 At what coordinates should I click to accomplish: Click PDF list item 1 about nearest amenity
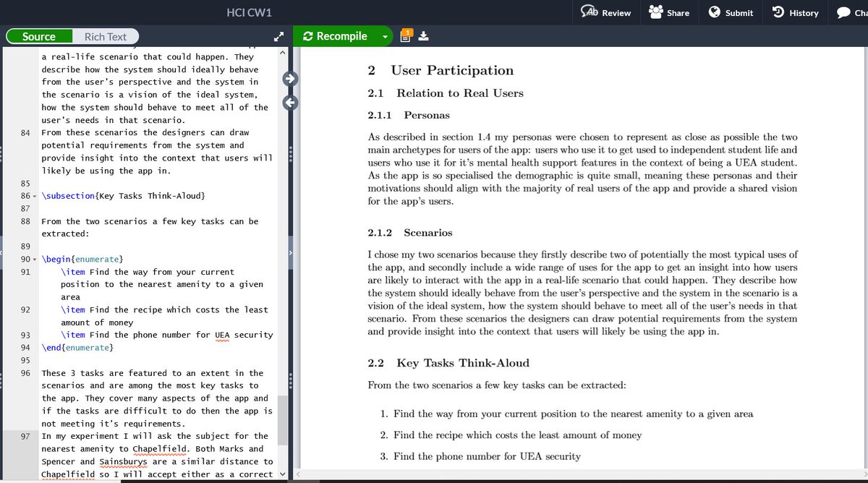pyautogui.click(x=566, y=414)
